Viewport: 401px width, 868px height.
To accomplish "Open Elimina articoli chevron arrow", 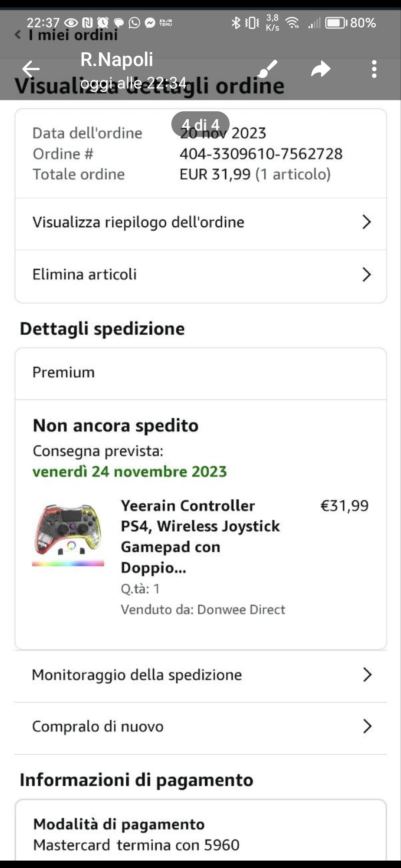I will (x=366, y=275).
